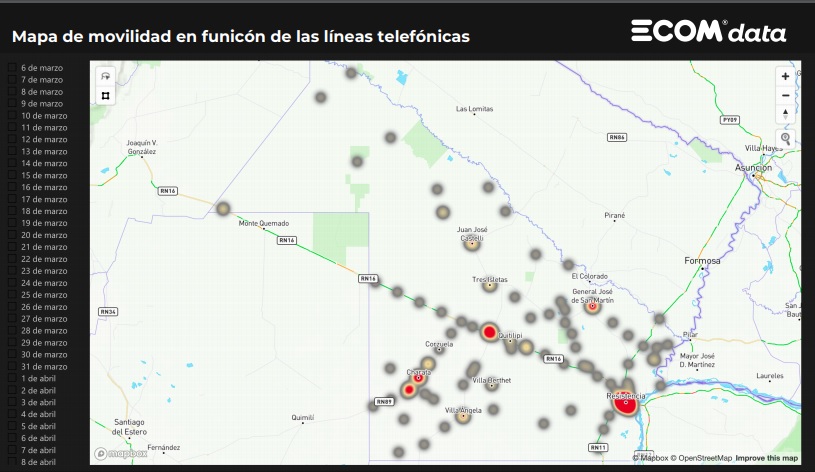Click the PY09 road shield
Screen dimensions: 815x472
730,120
